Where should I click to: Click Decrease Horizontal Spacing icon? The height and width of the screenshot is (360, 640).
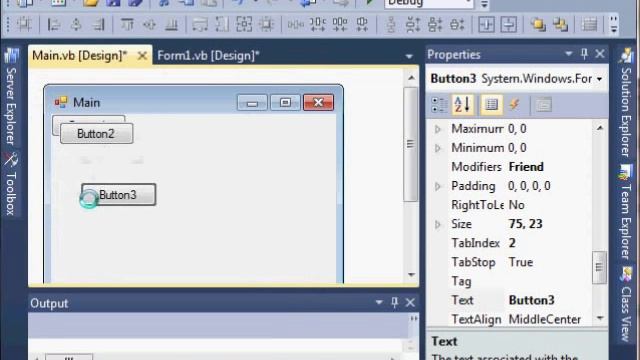[x=340, y=25]
